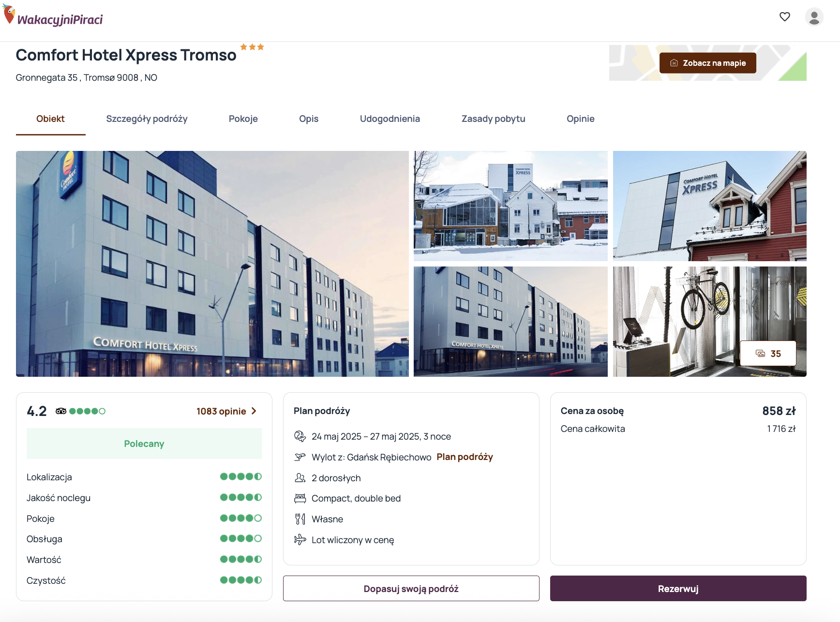Click the dates text 24 maj 2025 – 27 maj 2025
The width and height of the screenshot is (840, 622).
(381, 436)
